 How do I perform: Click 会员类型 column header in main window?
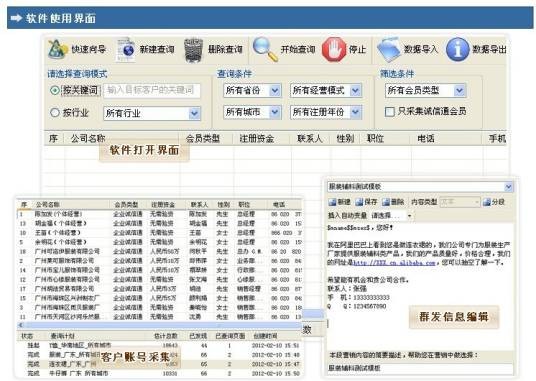[202, 138]
